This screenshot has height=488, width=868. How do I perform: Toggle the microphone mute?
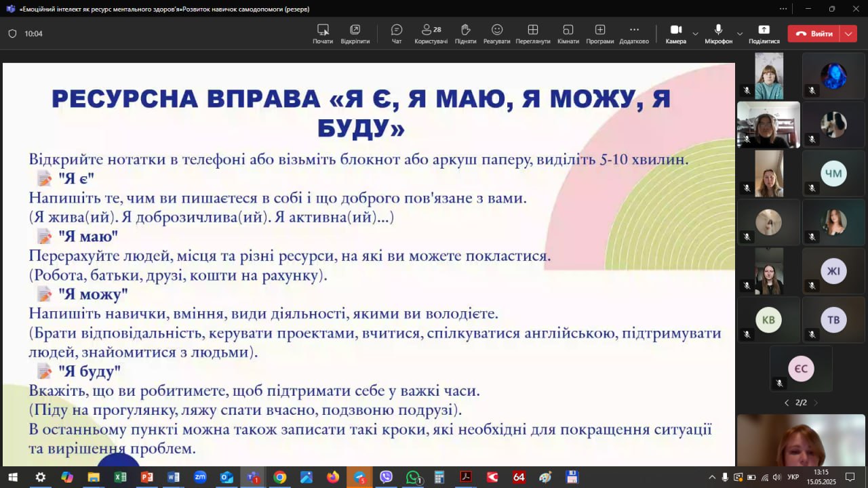pyautogui.click(x=718, y=33)
